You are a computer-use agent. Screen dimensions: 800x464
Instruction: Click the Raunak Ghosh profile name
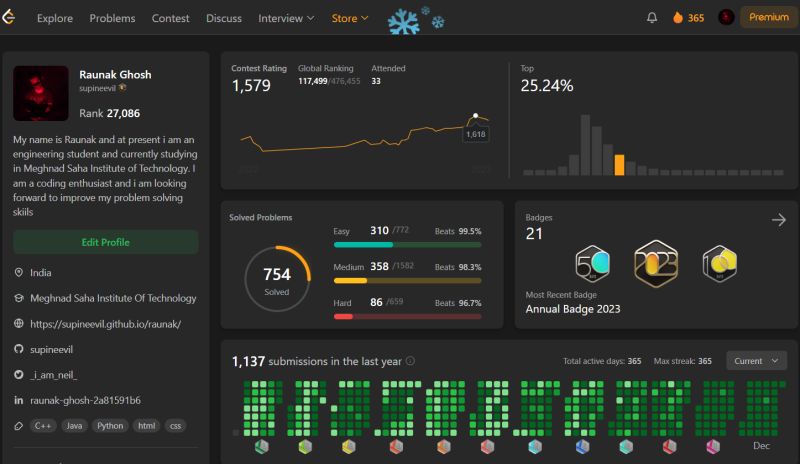(x=115, y=75)
